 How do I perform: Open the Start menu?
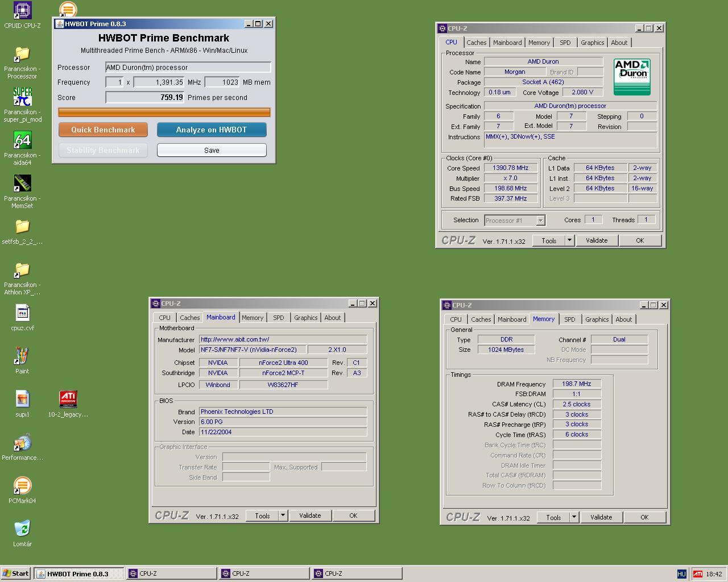(16, 573)
